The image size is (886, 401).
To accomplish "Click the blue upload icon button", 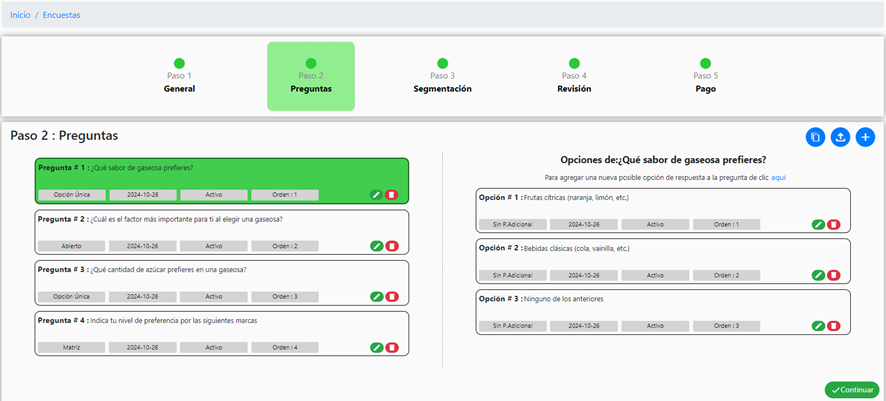I will [x=840, y=137].
